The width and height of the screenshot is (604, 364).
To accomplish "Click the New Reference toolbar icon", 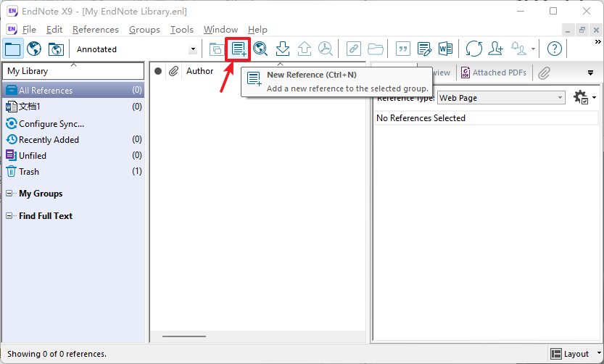I will (239, 49).
